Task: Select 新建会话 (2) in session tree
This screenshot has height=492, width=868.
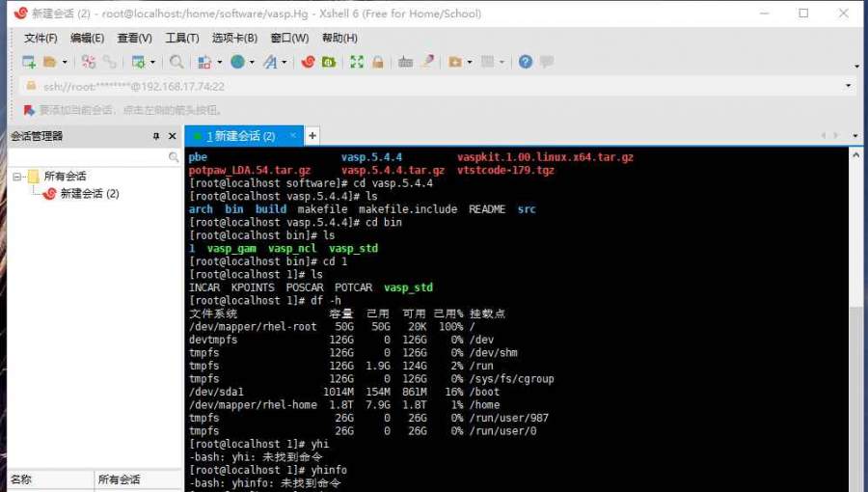Action: 89,194
